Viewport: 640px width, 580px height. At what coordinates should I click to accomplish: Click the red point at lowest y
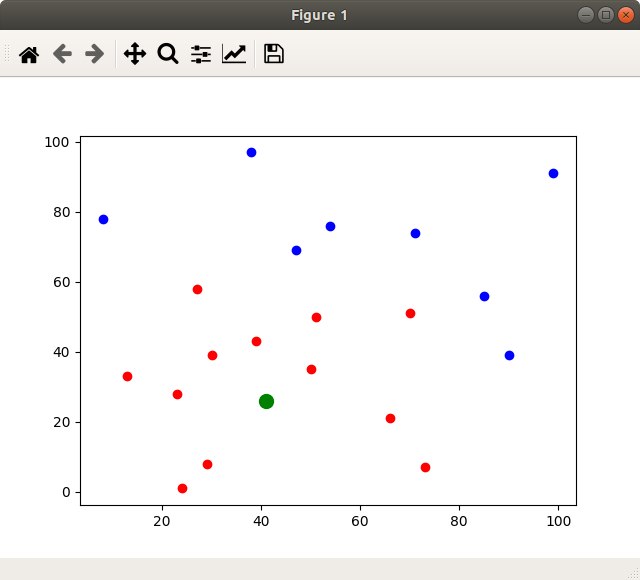click(182, 489)
